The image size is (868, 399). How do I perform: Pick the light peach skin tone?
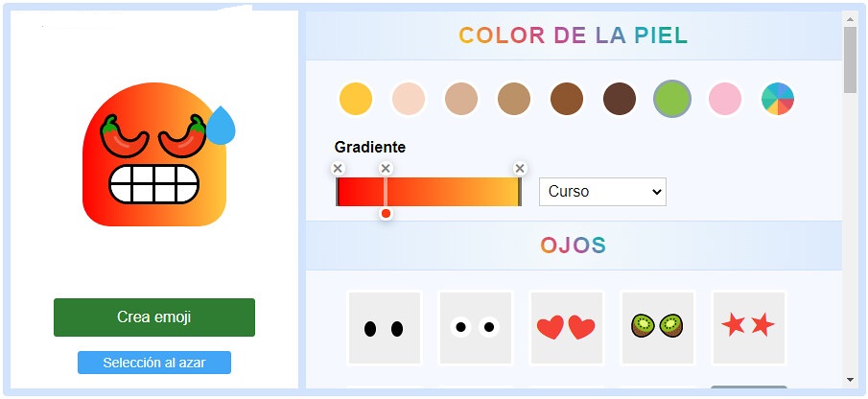click(x=409, y=98)
